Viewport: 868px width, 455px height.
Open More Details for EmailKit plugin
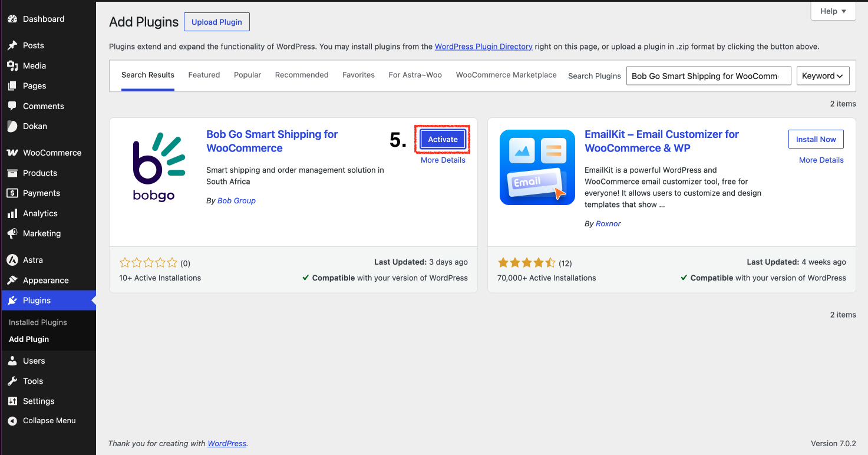click(821, 160)
